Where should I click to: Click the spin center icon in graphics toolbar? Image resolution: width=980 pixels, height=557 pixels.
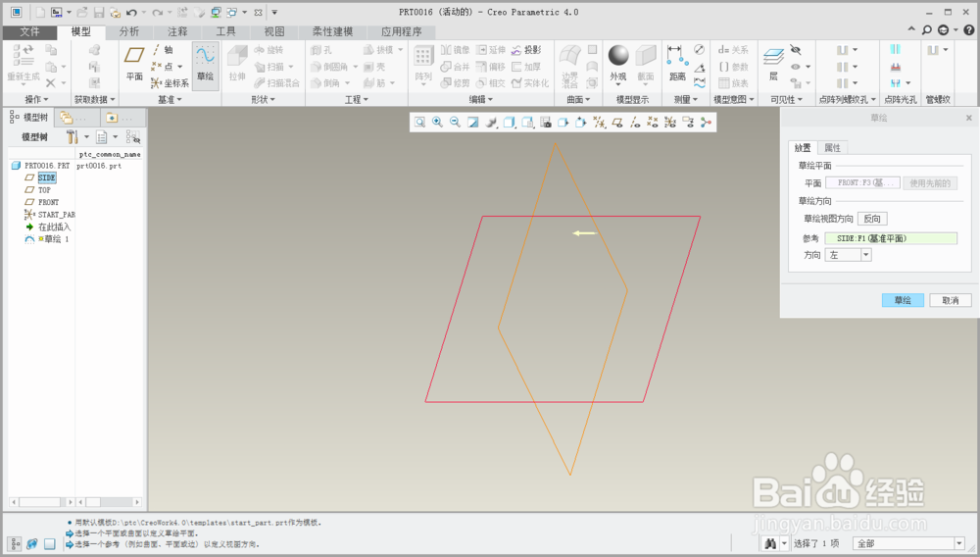tap(707, 123)
